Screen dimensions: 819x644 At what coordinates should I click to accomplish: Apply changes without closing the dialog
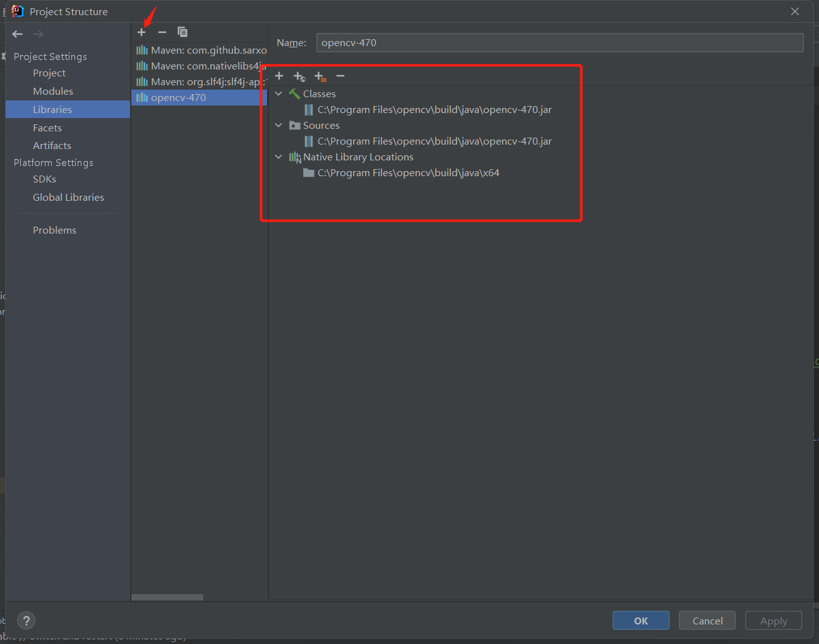773,620
